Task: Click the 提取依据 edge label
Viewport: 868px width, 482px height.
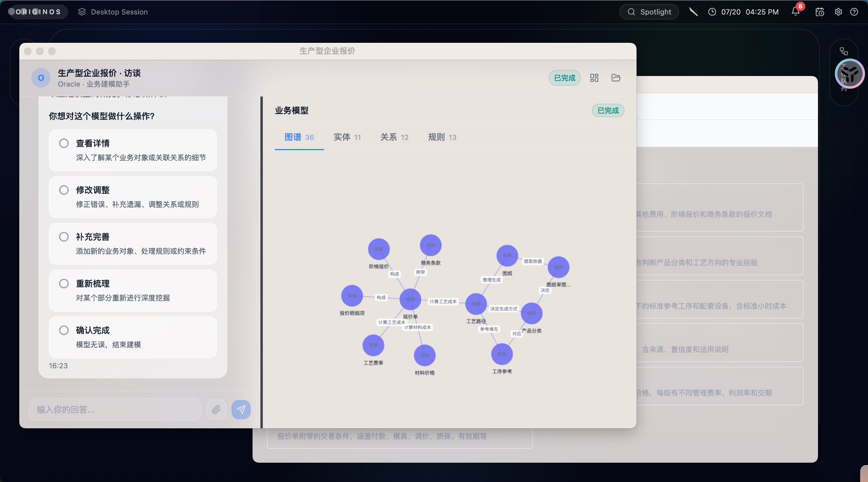Action: pos(533,261)
